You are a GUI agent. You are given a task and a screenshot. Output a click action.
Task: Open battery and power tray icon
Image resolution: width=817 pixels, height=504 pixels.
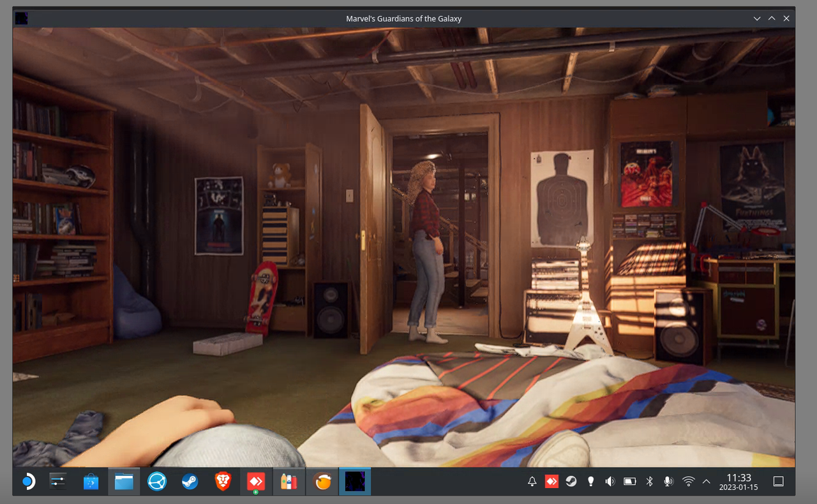pyautogui.click(x=630, y=482)
